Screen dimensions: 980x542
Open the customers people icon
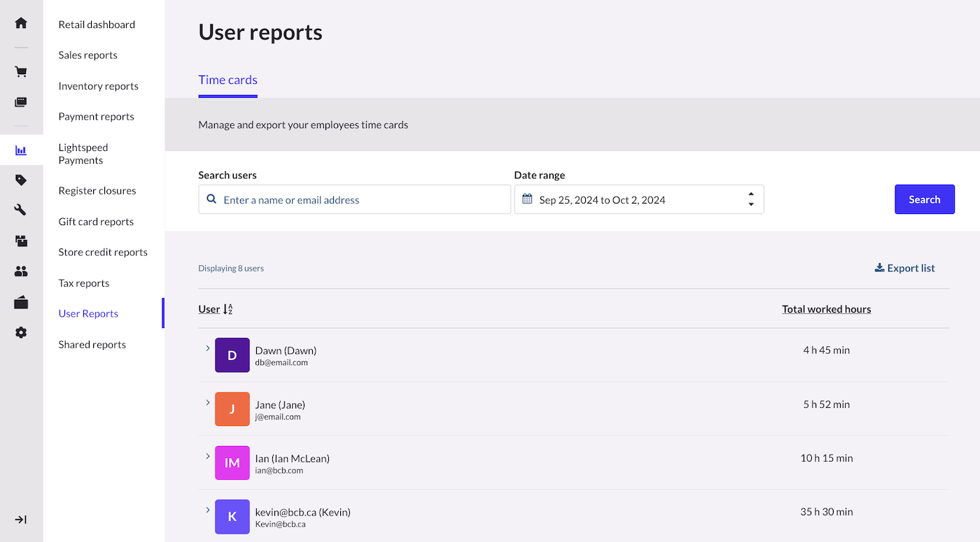coord(21,271)
